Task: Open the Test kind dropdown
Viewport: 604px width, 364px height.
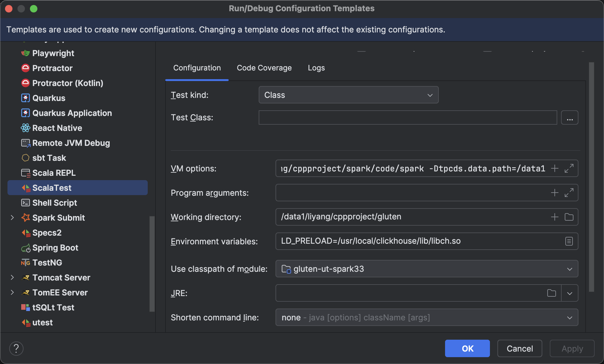Action: click(348, 95)
